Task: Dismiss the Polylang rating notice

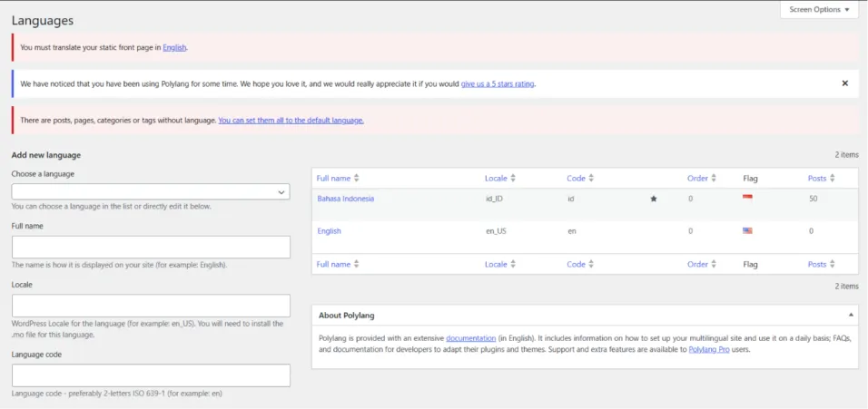Action: coord(844,83)
